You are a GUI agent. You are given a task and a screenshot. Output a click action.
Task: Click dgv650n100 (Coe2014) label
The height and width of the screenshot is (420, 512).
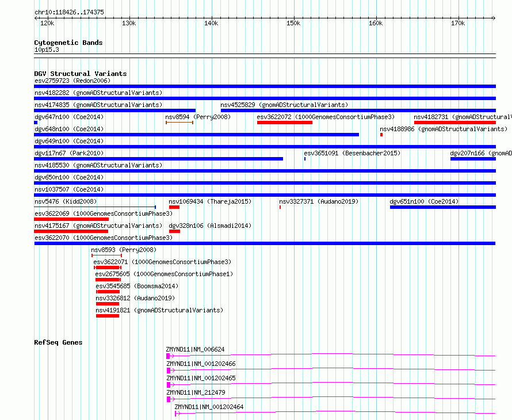pos(69,177)
